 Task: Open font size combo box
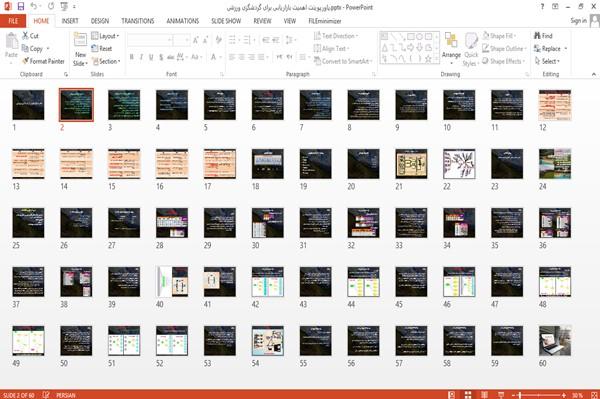(181, 40)
